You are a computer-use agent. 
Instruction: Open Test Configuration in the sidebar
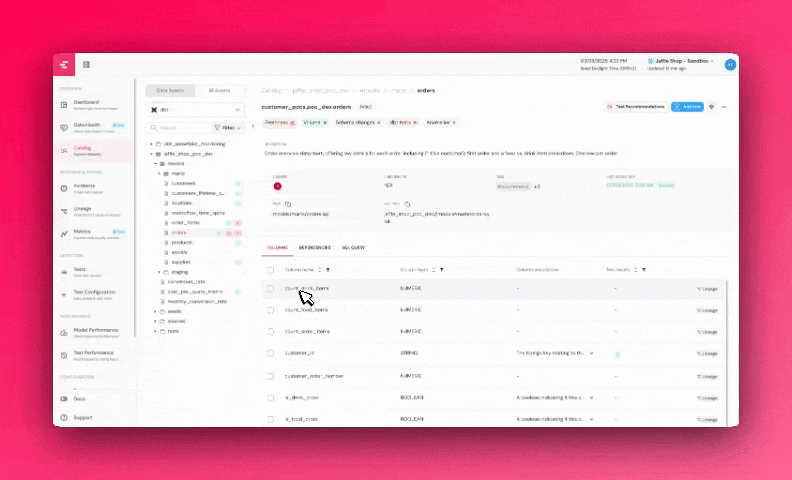pos(93,295)
